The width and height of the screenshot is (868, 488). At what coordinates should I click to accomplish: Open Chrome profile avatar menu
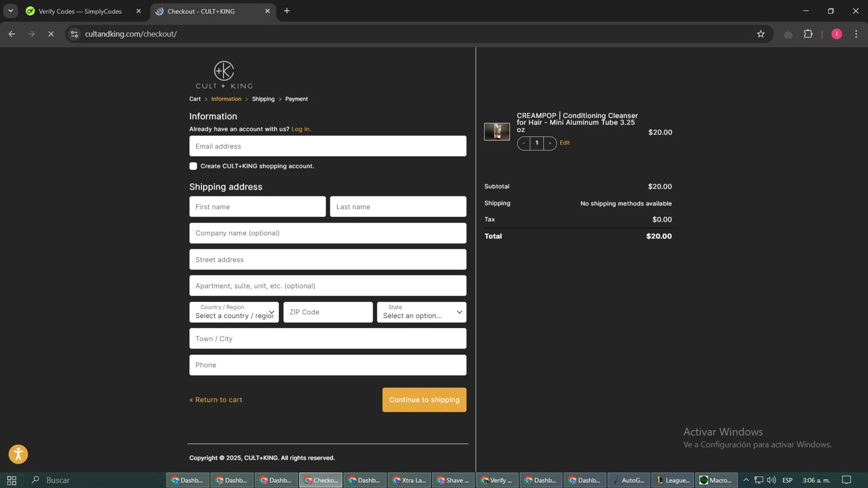(837, 34)
